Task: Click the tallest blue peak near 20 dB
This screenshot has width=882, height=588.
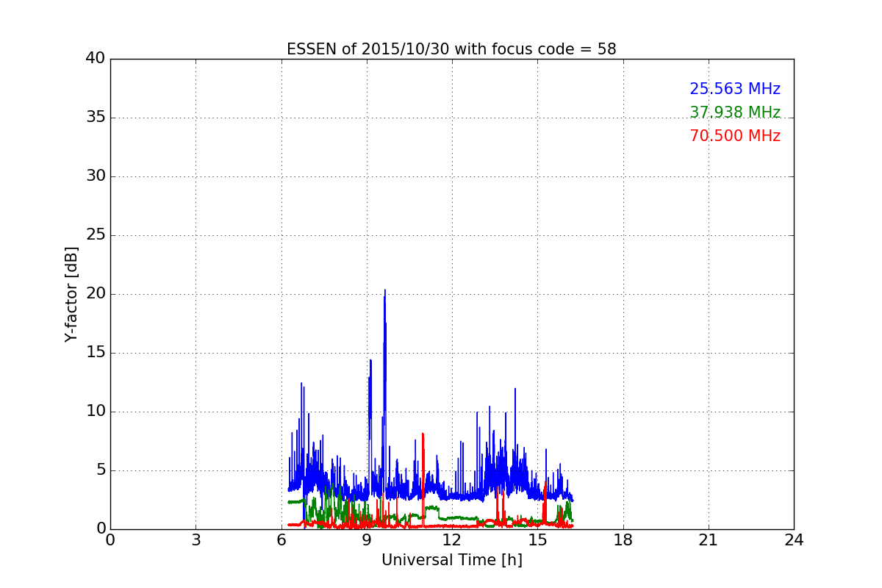Action: point(384,292)
